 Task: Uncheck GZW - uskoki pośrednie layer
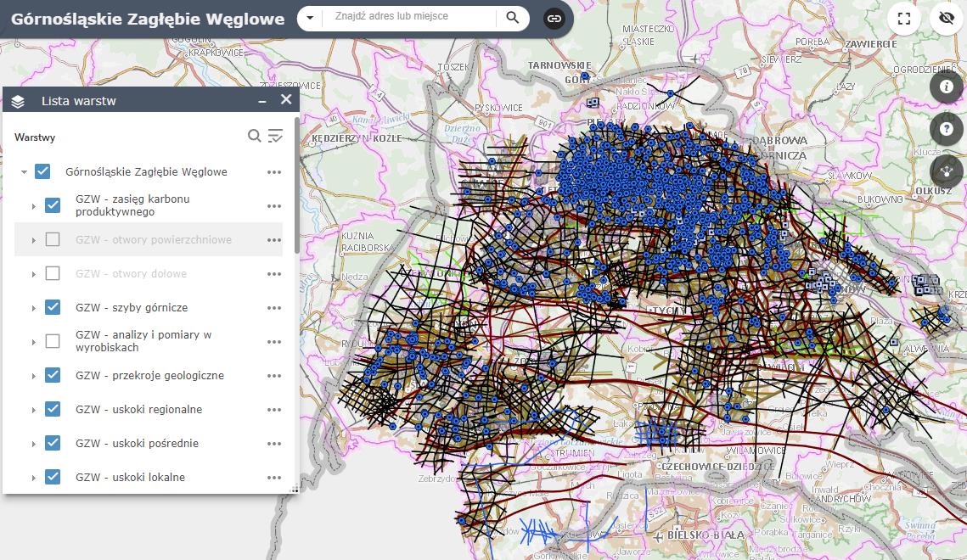[x=53, y=442]
